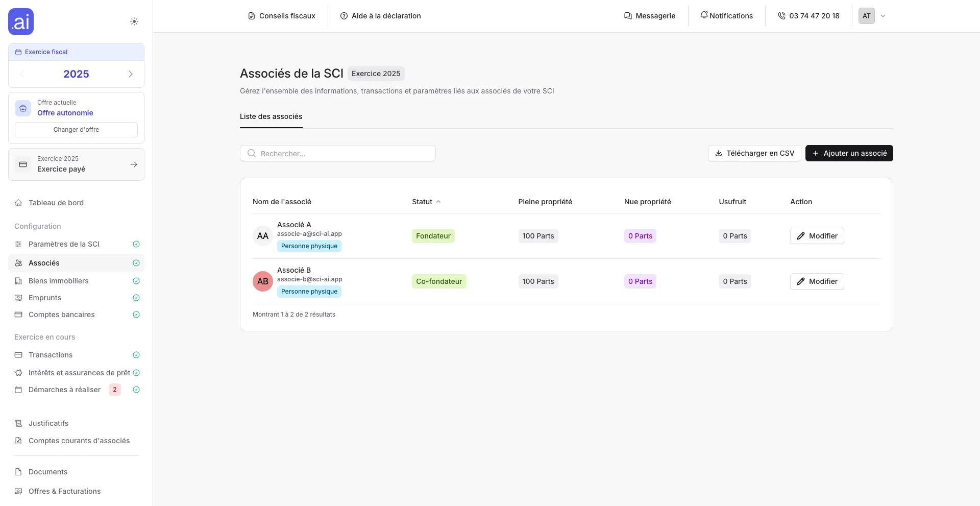Click the .ai logo at top left
Screen dimensions: 980x506
20,21
